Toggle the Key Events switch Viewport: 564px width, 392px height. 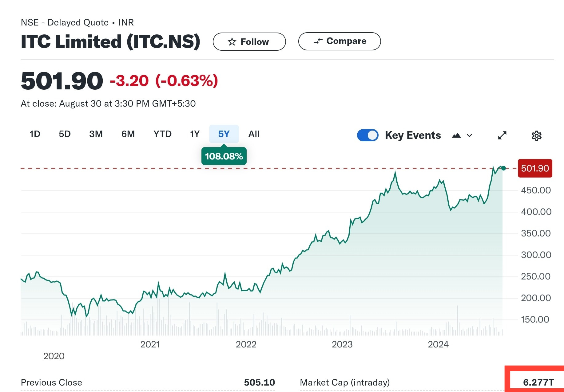[368, 135]
